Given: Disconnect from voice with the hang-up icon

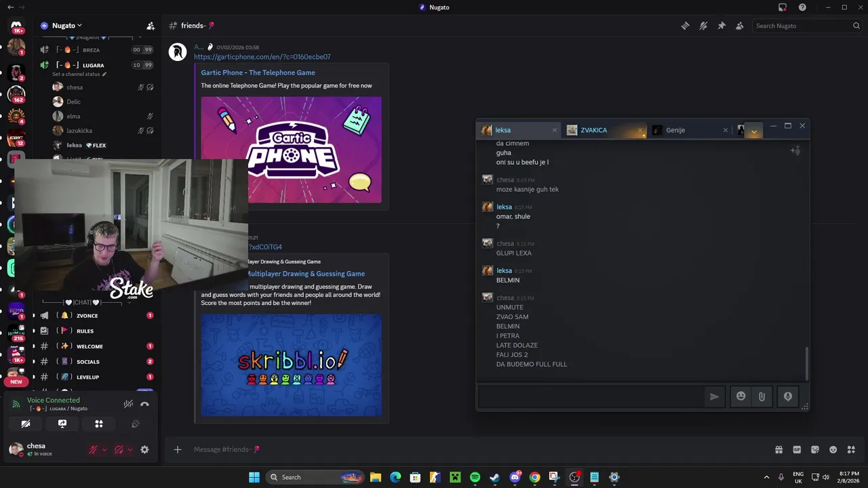Looking at the screenshot, I should tap(144, 404).
